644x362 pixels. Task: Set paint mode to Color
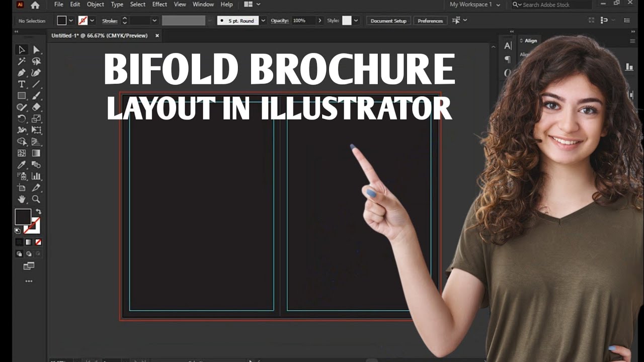[x=19, y=242]
